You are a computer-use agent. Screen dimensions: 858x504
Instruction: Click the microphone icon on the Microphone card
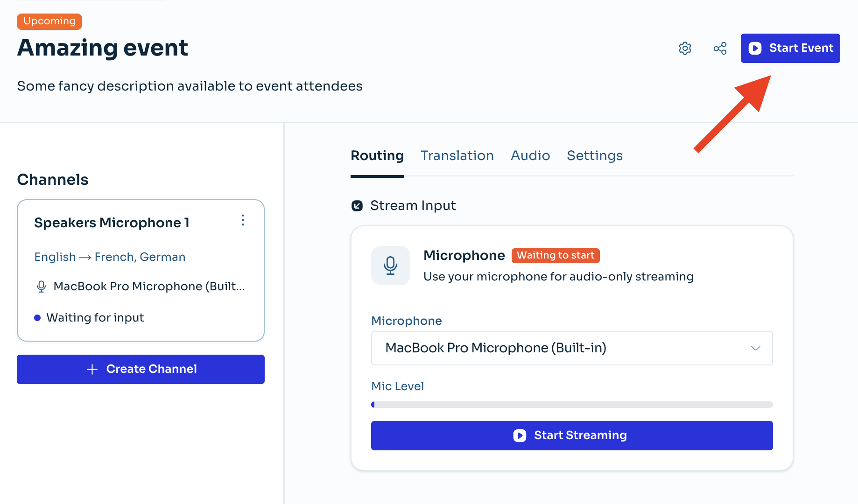click(x=391, y=266)
